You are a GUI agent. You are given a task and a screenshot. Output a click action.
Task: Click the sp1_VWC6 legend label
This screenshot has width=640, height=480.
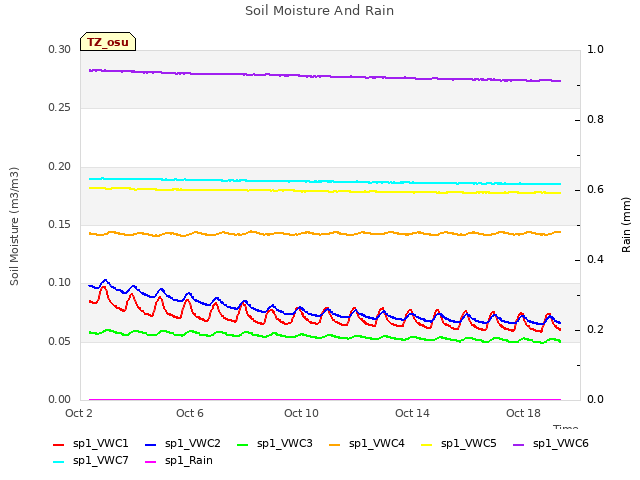pyautogui.click(x=560, y=443)
